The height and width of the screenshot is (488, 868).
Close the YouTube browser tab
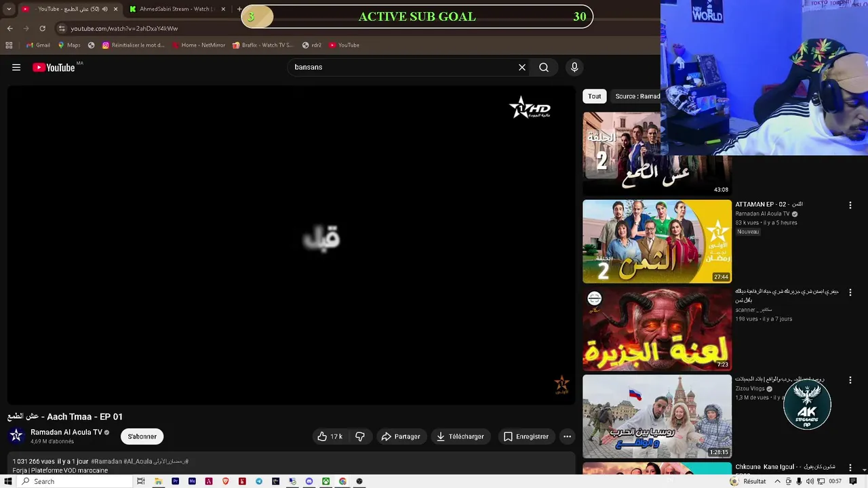[115, 9]
